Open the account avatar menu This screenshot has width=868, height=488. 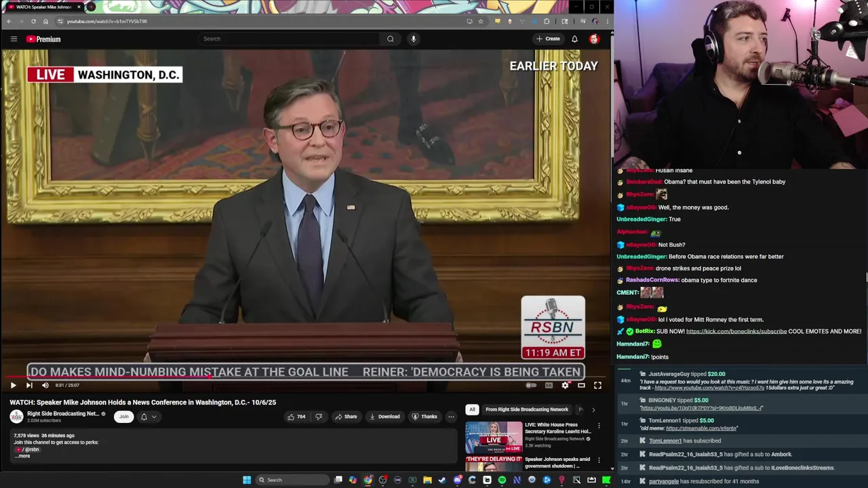[594, 39]
